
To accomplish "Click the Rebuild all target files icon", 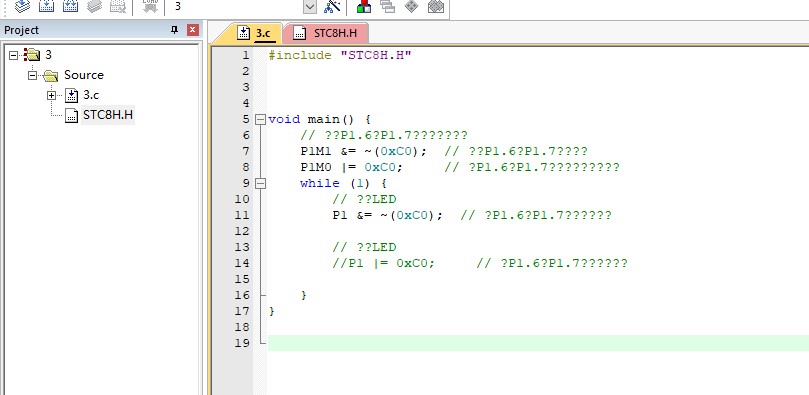I will tap(70, 6).
